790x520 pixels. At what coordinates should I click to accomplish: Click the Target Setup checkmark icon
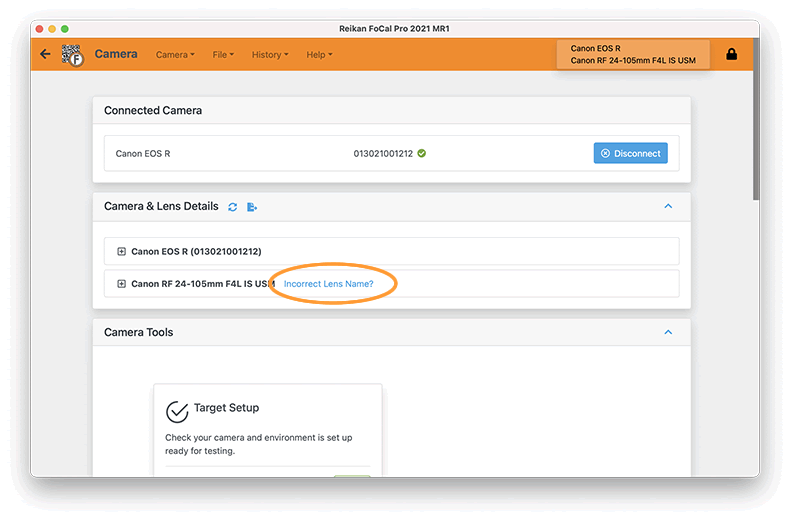(177, 412)
